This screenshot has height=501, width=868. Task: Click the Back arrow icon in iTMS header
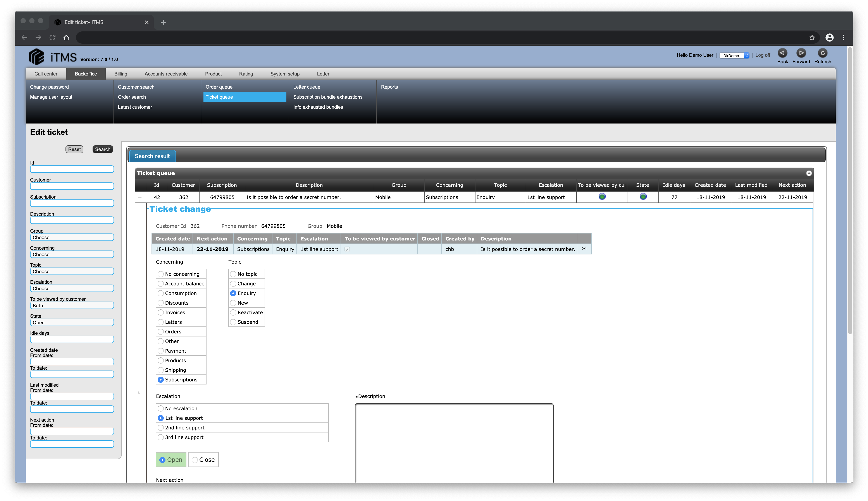tap(782, 53)
